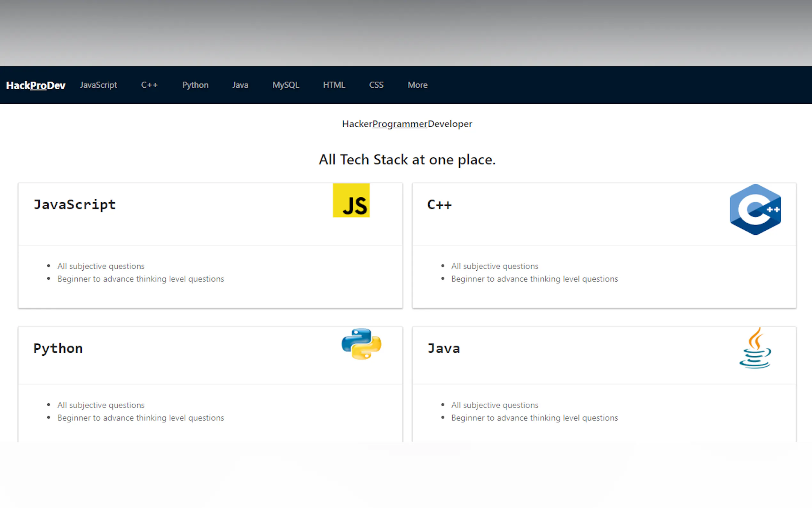This screenshot has height=508, width=812.
Task: Click the 'All Tech Stack at one place.' heading
Action: (407, 160)
